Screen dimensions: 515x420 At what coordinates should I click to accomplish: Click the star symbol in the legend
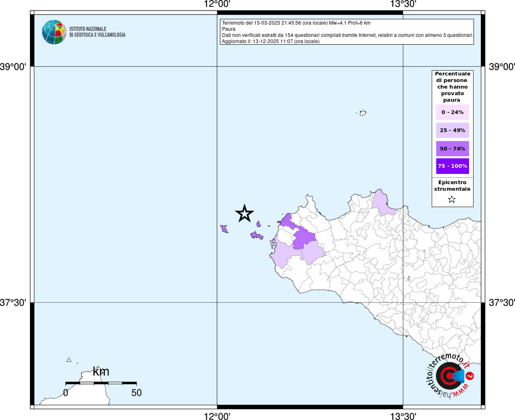tap(452, 200)
